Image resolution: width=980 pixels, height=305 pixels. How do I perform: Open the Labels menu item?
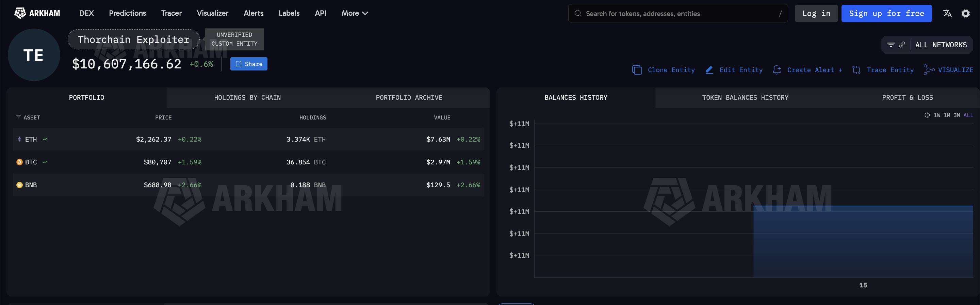289,13
